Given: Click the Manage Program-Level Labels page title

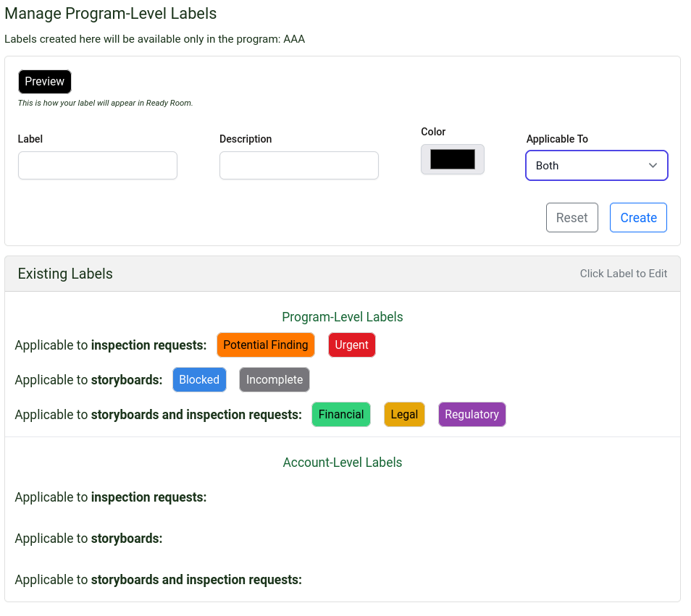Looking at the screenshot, I should (x=111, y=14).
